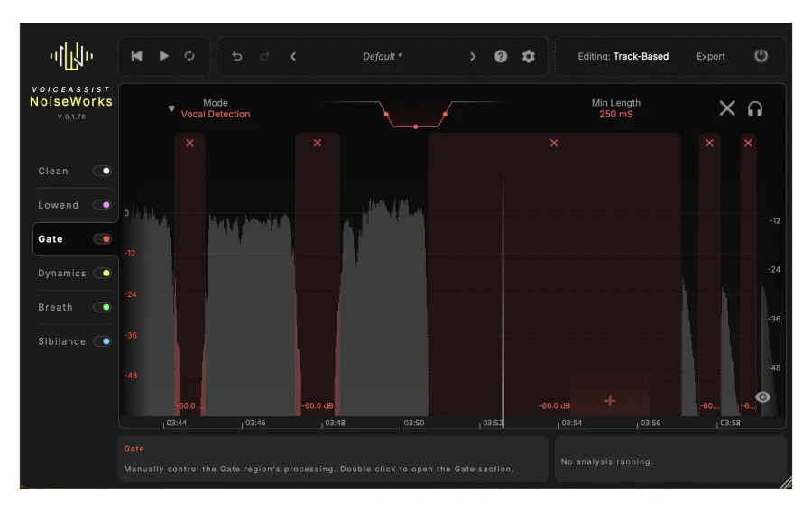Remove the wide gate region near 03:53

click(554, 143)
